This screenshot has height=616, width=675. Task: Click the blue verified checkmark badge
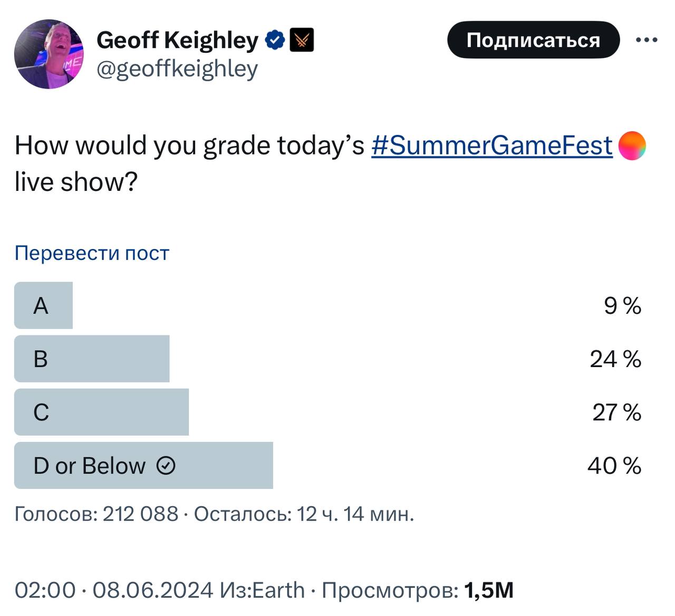(x=275, y=40)
